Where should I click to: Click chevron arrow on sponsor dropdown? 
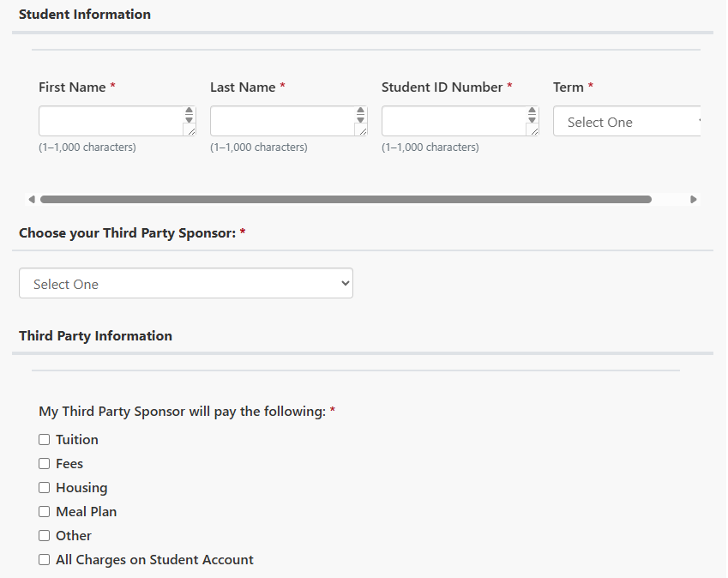[x=345, y=283]
